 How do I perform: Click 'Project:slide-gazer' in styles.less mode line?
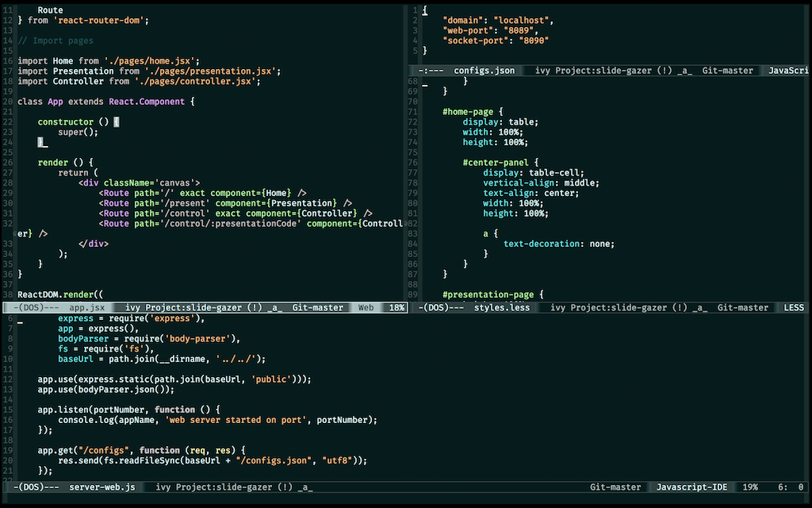pyautogui.click(x=619, y=307)
